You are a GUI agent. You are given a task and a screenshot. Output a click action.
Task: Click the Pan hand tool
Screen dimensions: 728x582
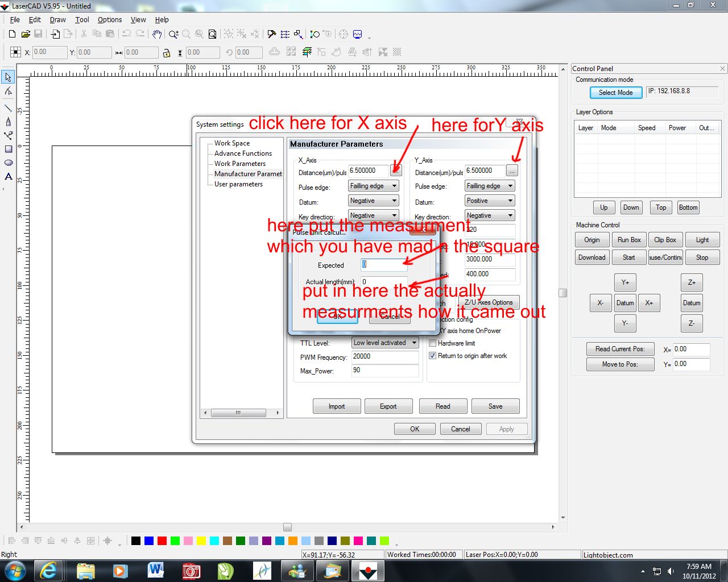pyautogui.click(x=157, y=34)
